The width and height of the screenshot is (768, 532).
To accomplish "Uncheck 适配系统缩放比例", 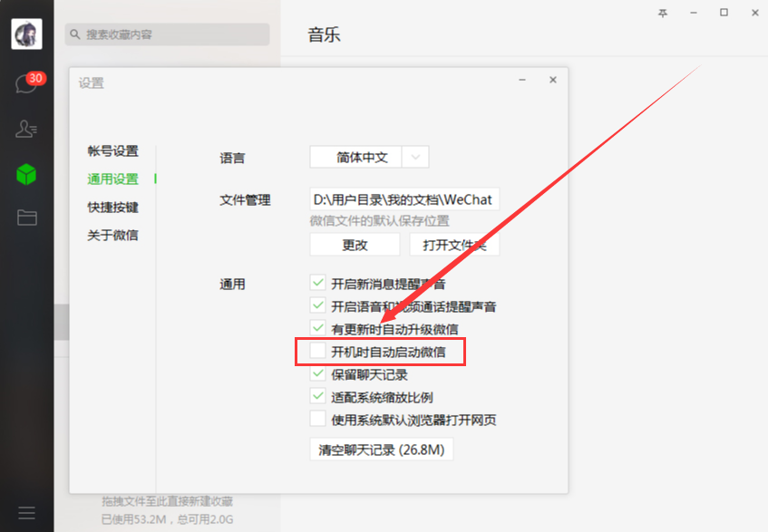I will point(318,396).
